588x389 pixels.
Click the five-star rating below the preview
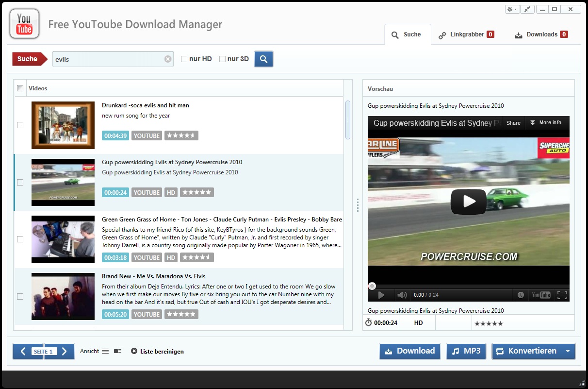(x=489, y=323)
